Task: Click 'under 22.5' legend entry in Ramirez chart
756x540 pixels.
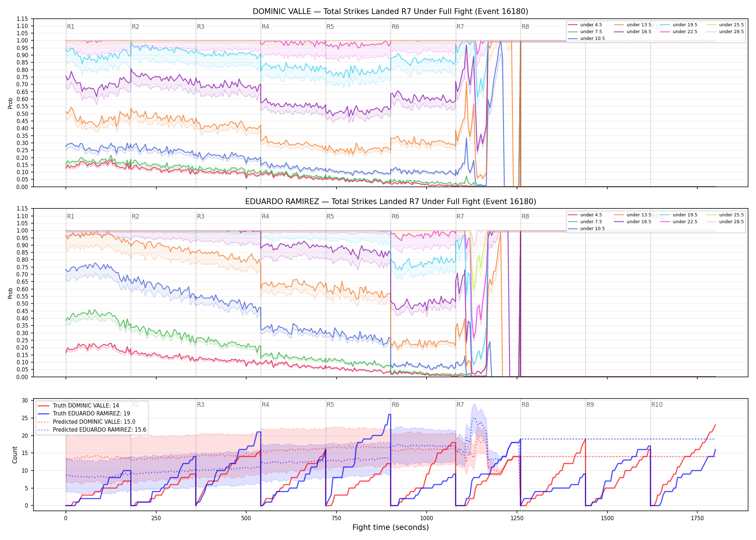Action: (x=679, y=222)
